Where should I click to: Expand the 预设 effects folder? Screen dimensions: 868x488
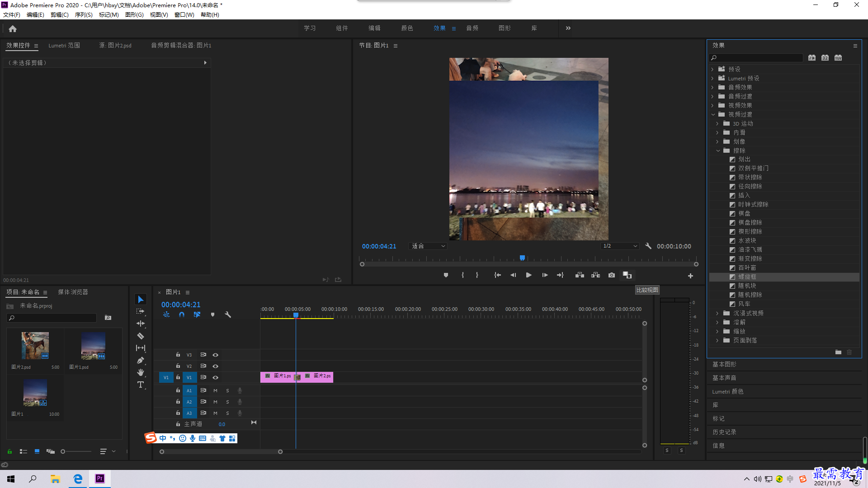pyautogui.click(x=712, y=69)
